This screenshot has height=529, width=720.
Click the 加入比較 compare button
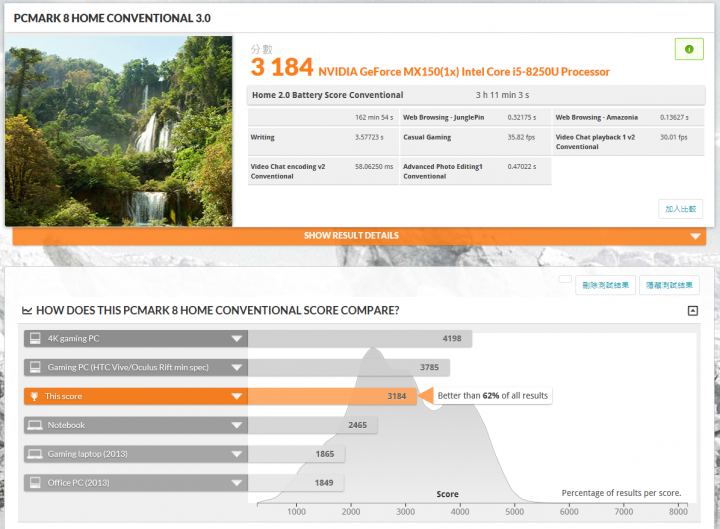click(681, 209)
